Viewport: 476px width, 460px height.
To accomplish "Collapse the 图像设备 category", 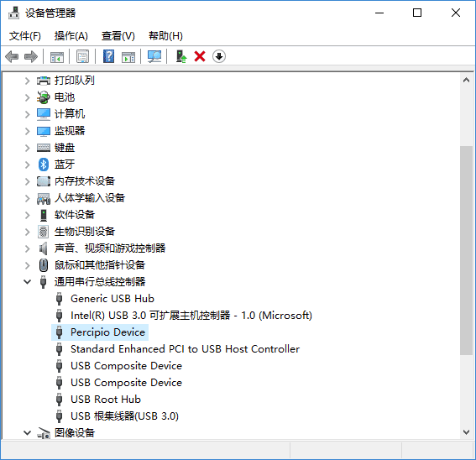I will pyautogui.click(x=28, y=432).
